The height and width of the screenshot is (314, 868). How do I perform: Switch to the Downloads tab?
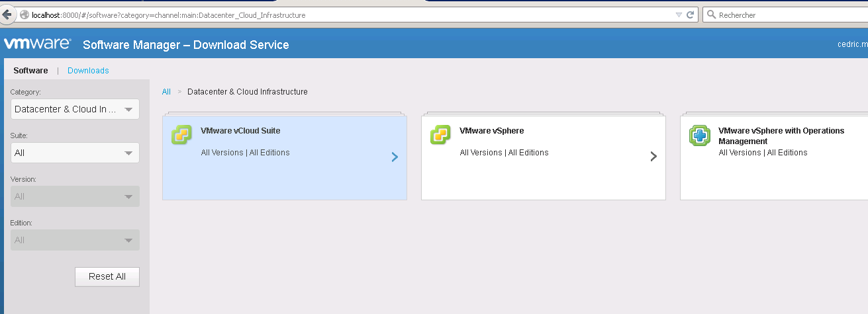pos(88,71)
